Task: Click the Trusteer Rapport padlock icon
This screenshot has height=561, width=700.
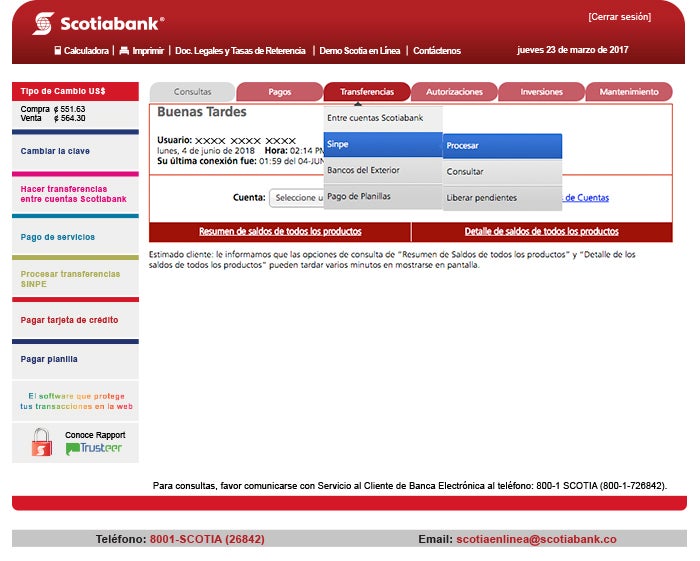Action: click(41, 442)
